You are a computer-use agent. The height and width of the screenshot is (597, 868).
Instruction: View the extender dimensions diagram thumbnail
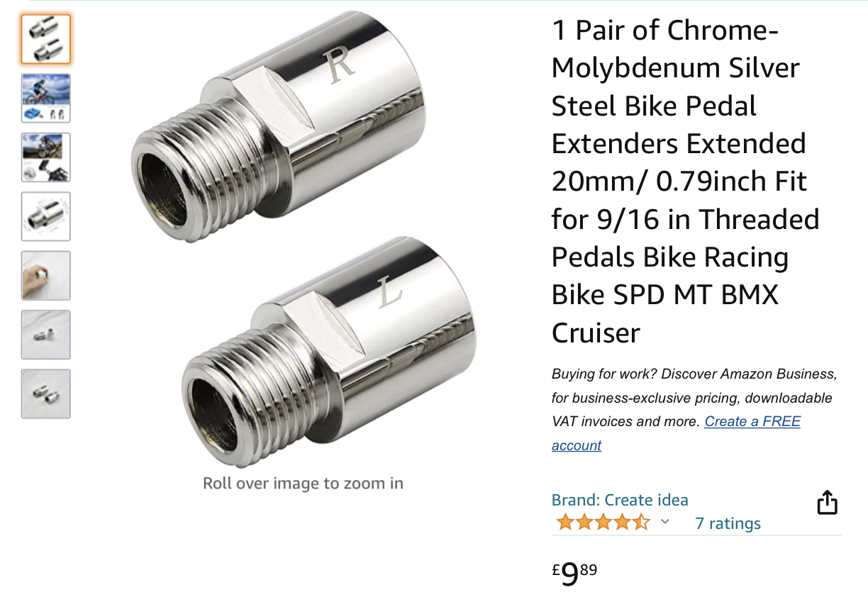pos(45,216)
